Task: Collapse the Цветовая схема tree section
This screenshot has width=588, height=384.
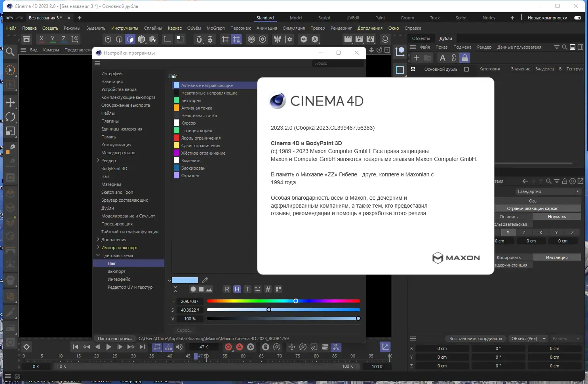Action: pos(98,255)
